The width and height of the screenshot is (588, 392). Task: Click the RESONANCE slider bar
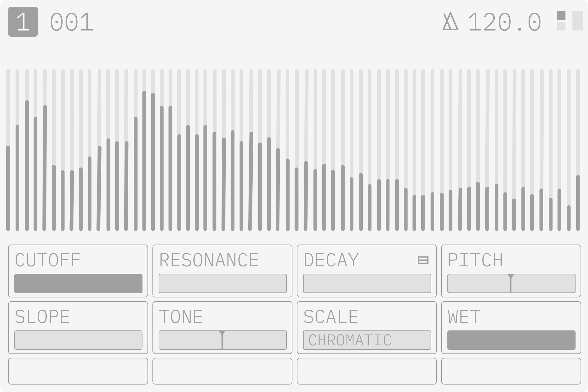[x=223, y=283]
